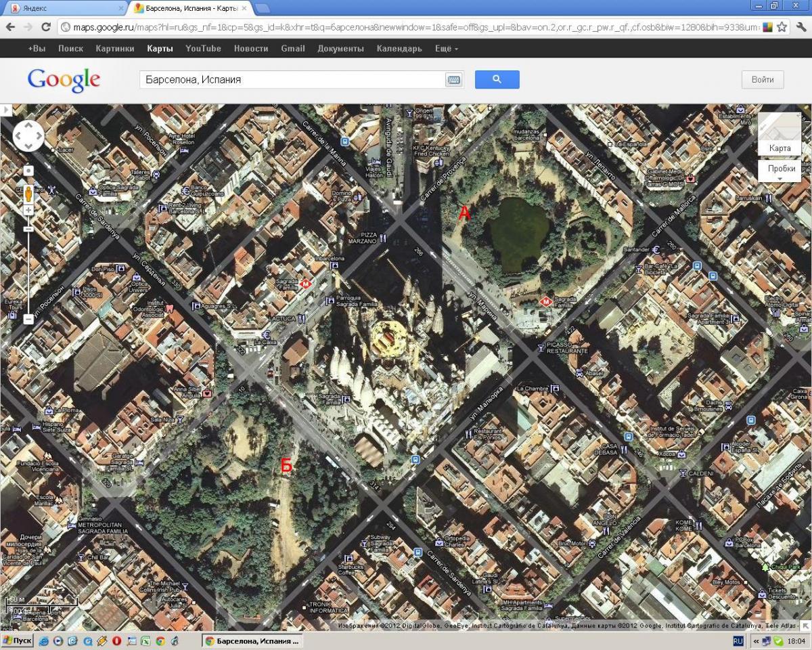Screen dimensions: 812x650
Task: Zoom out with the minus button
Action: point(28,319)
